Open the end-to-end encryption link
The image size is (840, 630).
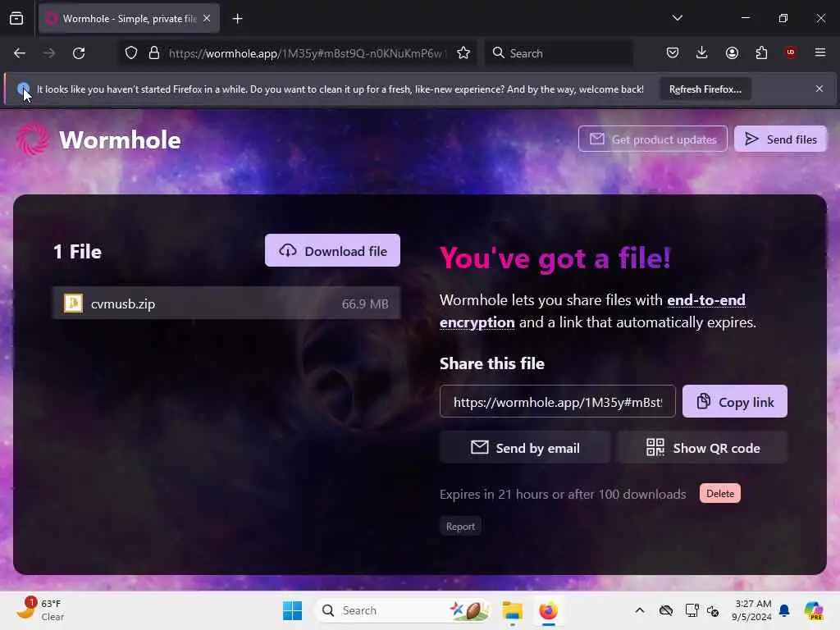(x=592, y=311)
